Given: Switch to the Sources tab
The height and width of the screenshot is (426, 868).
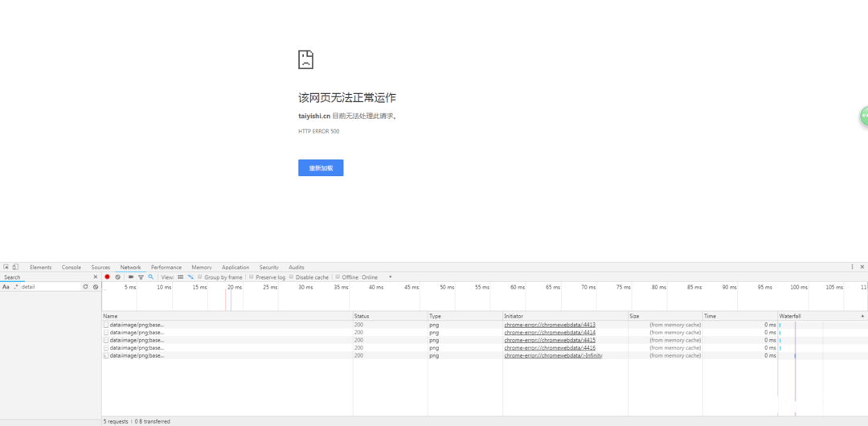Looking at the screenshot, I should 100,267.
